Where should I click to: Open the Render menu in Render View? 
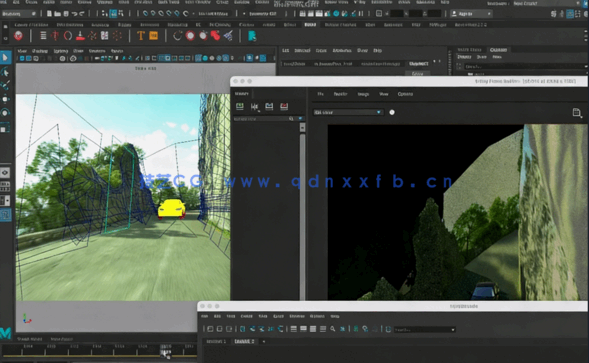click(x=340, y=94)
